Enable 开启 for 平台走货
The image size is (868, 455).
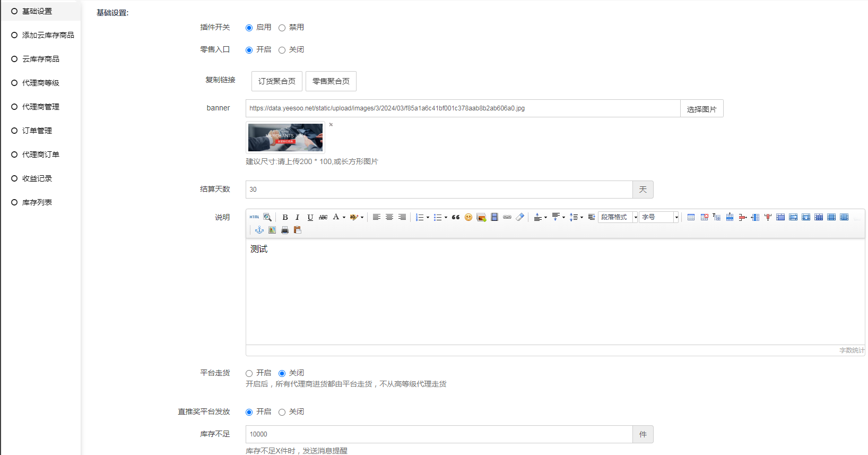(x=249, y=373)
